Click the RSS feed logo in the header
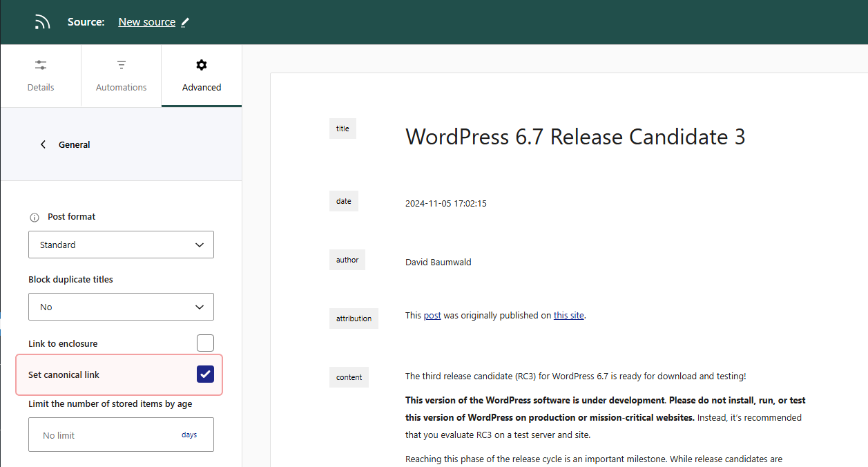Screen dimensions: 868x467 point(41,21)
